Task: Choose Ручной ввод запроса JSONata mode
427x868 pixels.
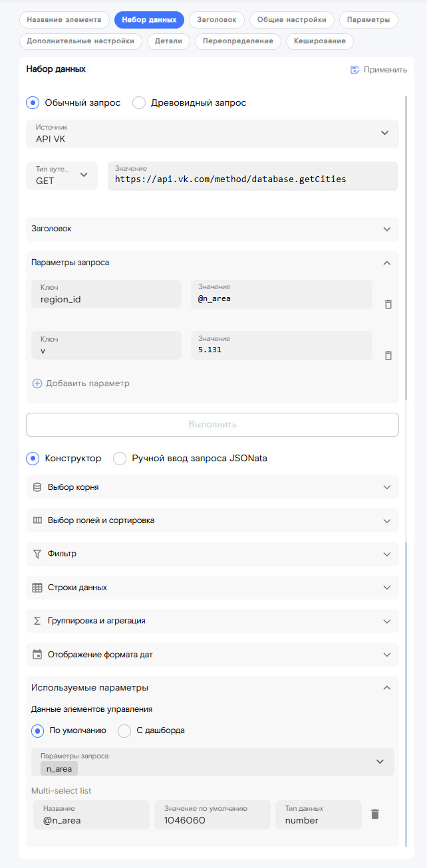Action: (120, 458)
